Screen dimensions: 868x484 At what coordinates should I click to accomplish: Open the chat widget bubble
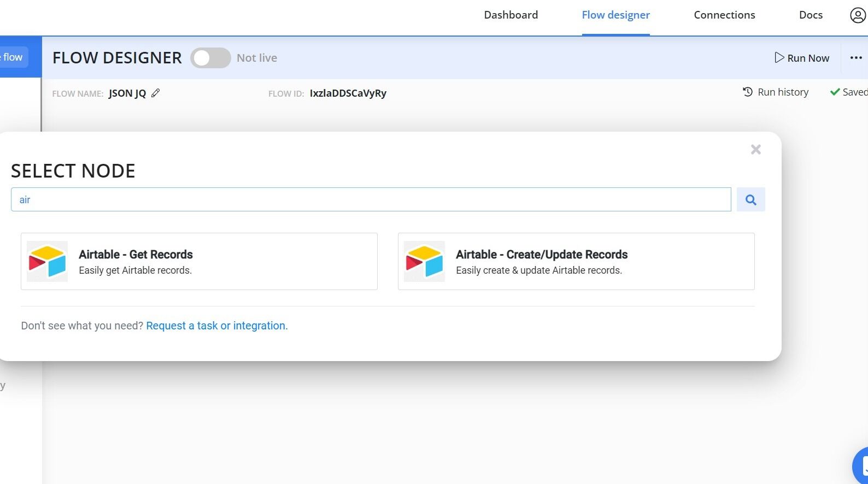[860, 465]
